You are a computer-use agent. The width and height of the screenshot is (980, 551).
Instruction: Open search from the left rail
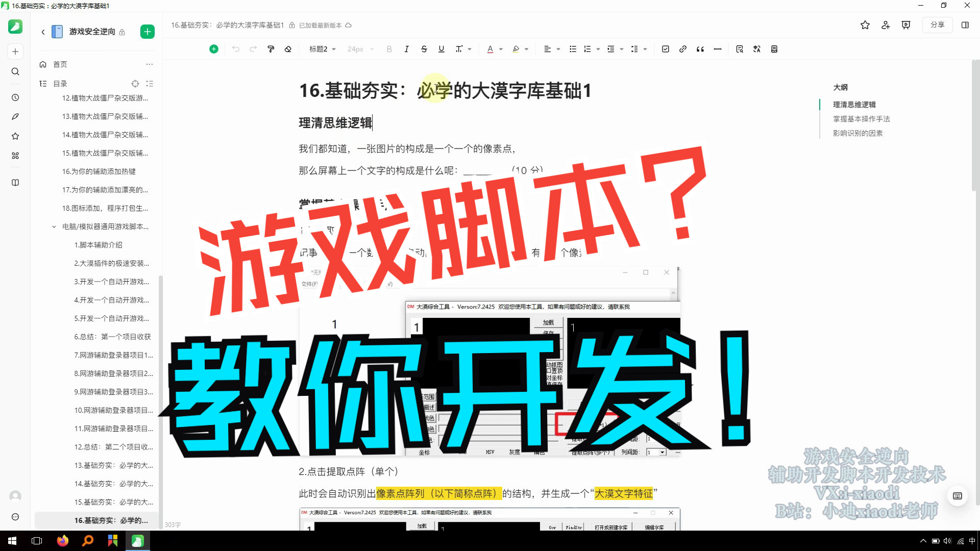[x=15, y=71]
